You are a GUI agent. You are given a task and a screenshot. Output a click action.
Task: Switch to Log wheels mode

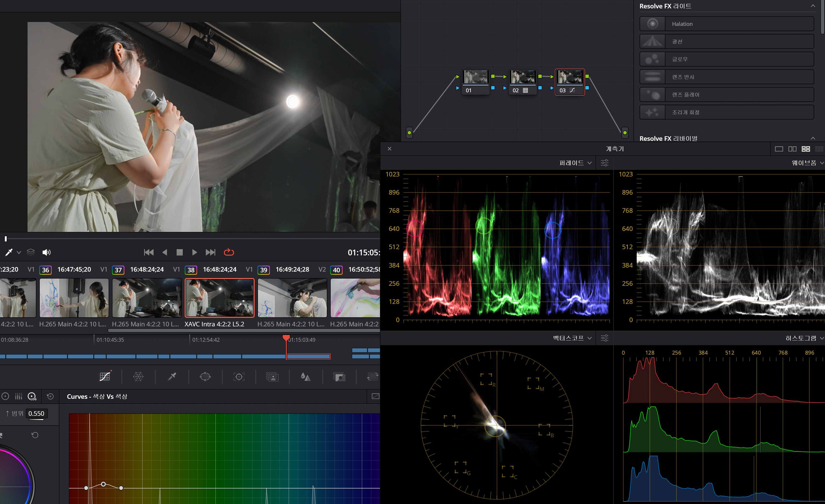click(x=32, y=396)
